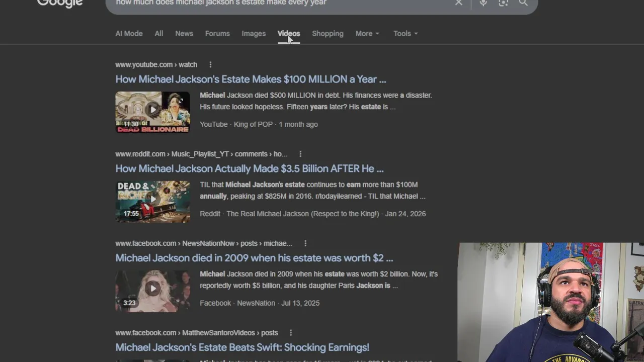Switch to the Forums tab
Viewport: 644px width, 362px height.
pyautogui.click(x=217, y=33)
